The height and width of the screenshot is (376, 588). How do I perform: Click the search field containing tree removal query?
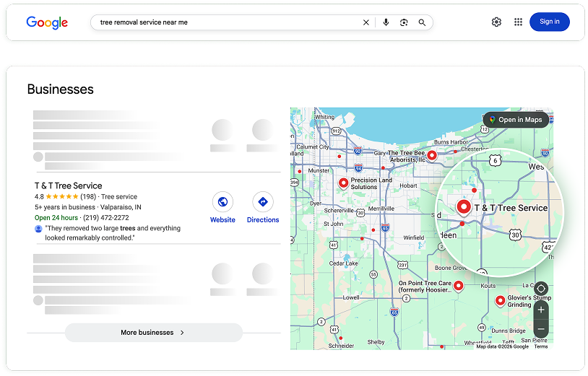click(x=224, y=22)
